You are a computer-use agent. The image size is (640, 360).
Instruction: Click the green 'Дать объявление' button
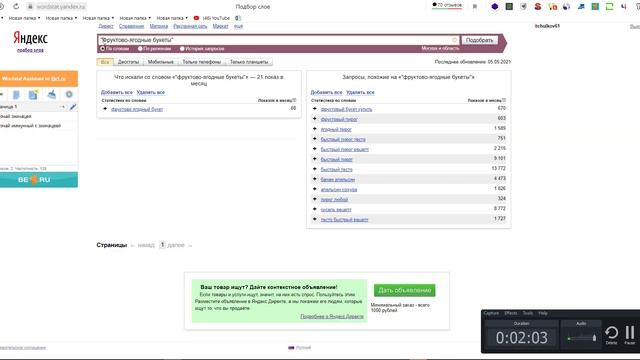click(x=404, y=290)
